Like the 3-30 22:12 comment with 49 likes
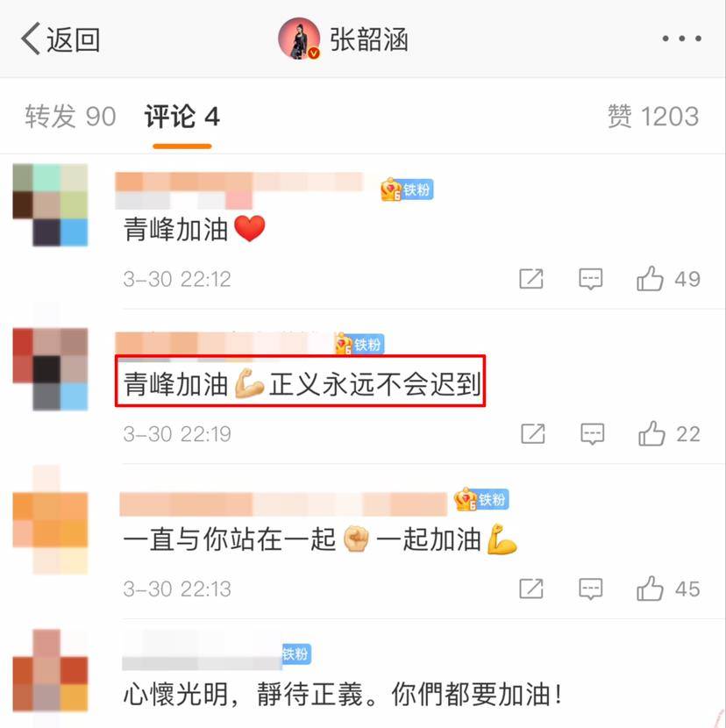This screenshot has width=726, height=728. [668, 279]
